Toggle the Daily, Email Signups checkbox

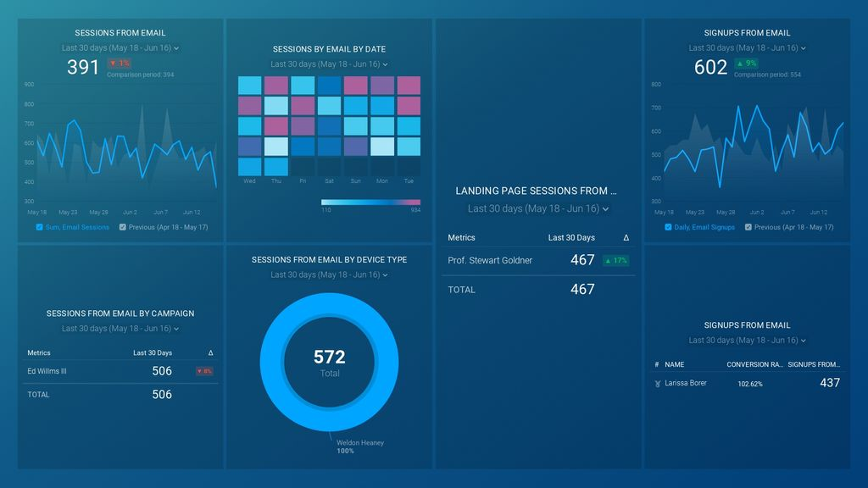[x=668, y=227]
